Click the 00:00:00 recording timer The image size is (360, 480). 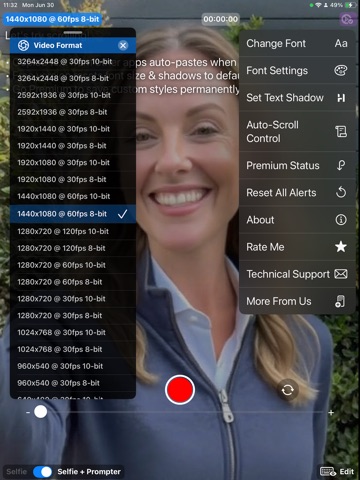(x=221, y=19)
